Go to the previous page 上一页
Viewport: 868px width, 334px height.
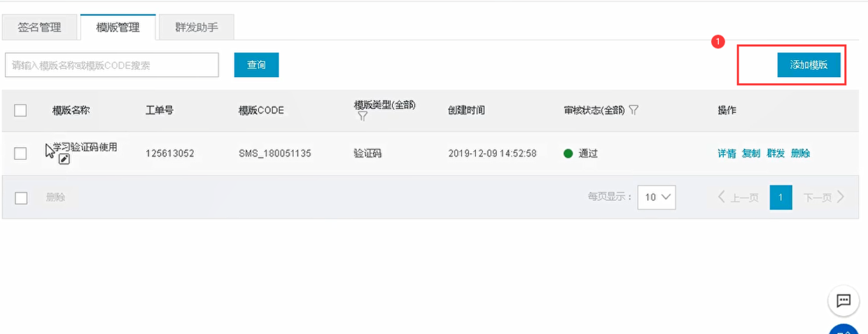pyautogui.click(x=738, y=197)
